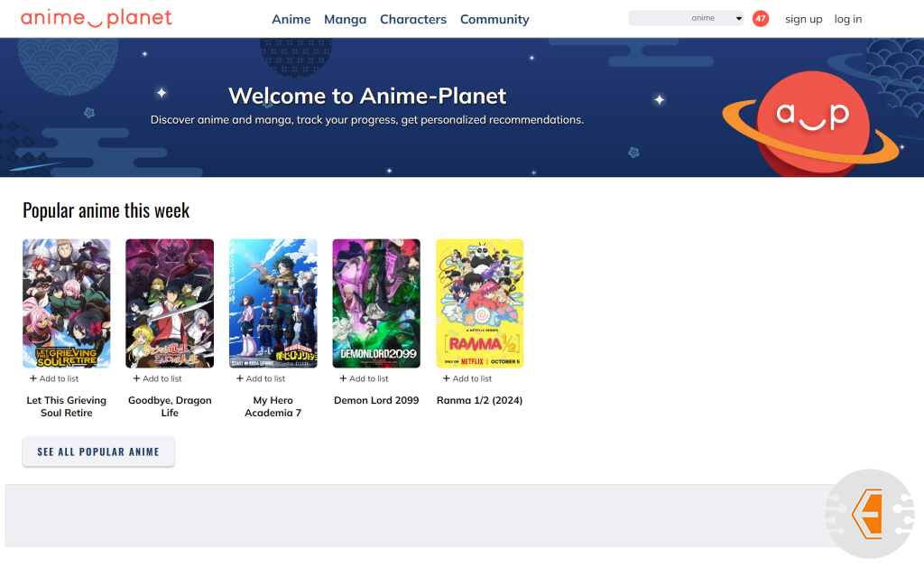
Task: Open the Anime menu
Action: pos(291,19)
